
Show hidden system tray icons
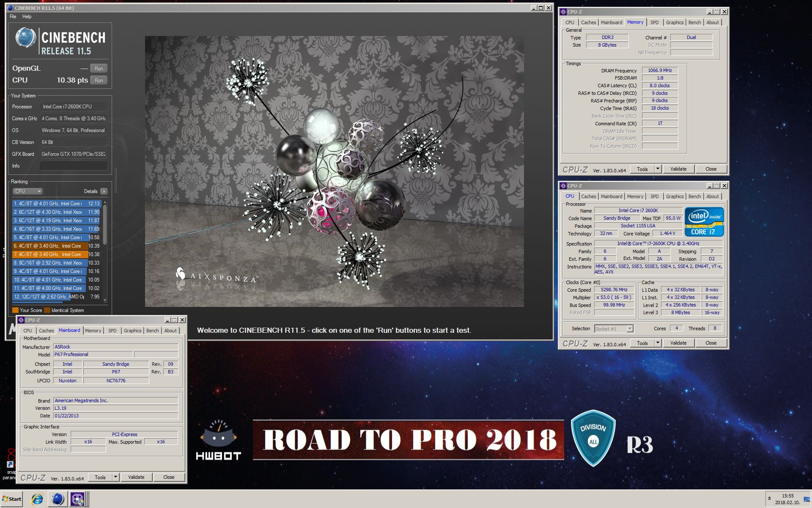tap(769, 498)
